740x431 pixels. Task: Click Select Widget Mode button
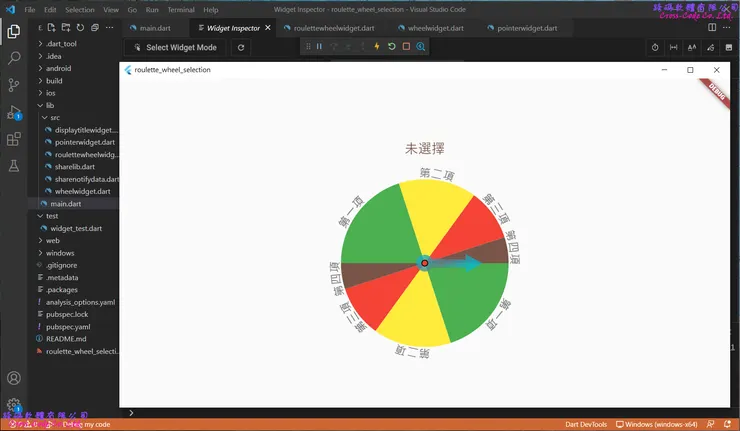click(175, 48)
